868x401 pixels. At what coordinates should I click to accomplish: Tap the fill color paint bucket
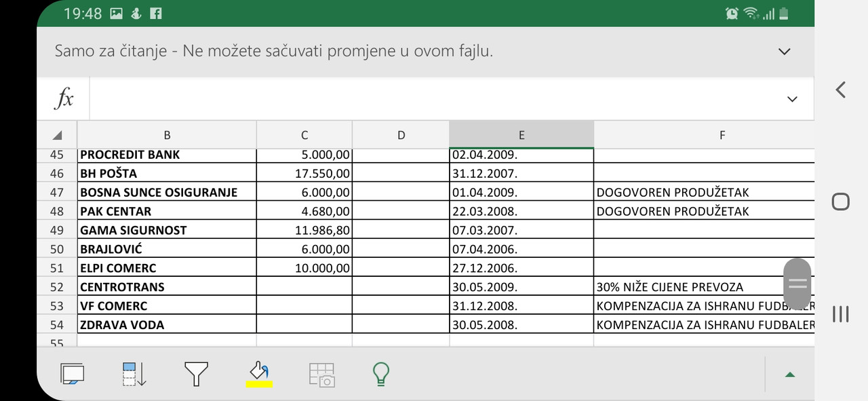pyautogui.click(x=259, y=374)
